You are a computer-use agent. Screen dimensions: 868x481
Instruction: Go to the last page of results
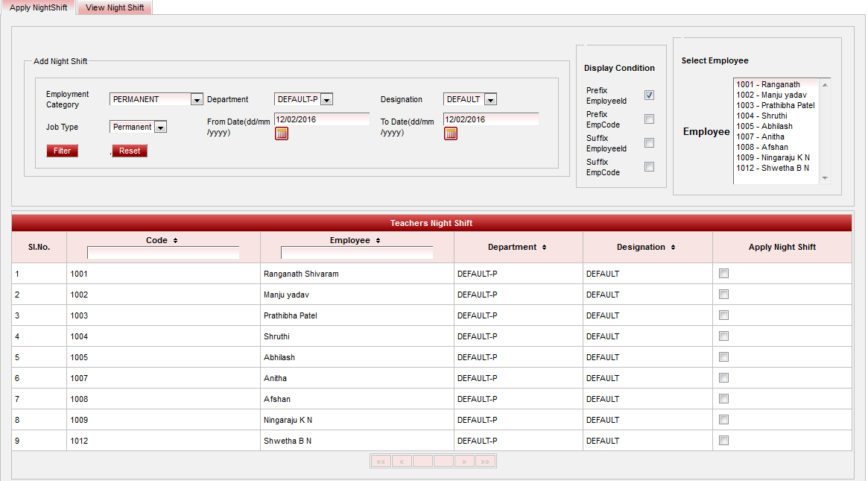click(x=485, y=462)
